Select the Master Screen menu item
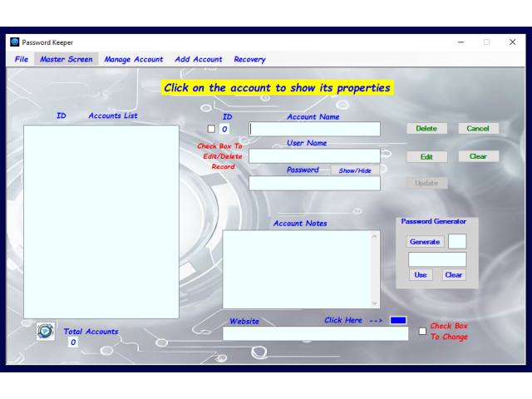The width and height of the screenshot is (532, 399). (x=66, y=59)
